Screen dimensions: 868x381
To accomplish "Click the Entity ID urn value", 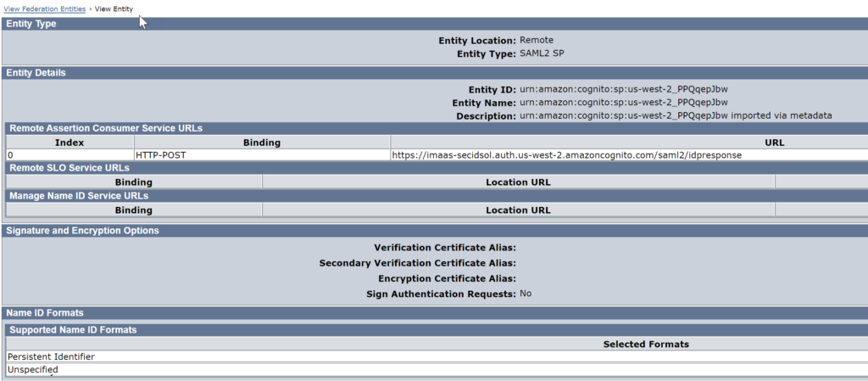I will 623,89.
